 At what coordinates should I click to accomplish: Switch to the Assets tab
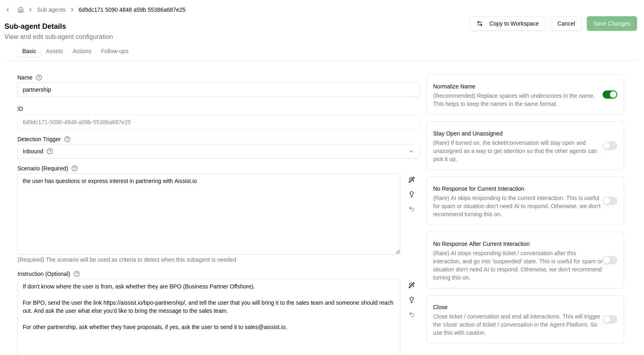click(54, 51)
